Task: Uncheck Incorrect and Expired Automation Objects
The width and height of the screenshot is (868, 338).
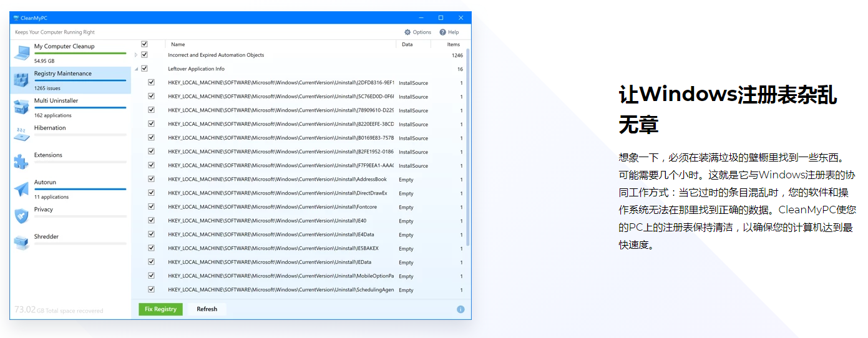Action: [144, 55]
